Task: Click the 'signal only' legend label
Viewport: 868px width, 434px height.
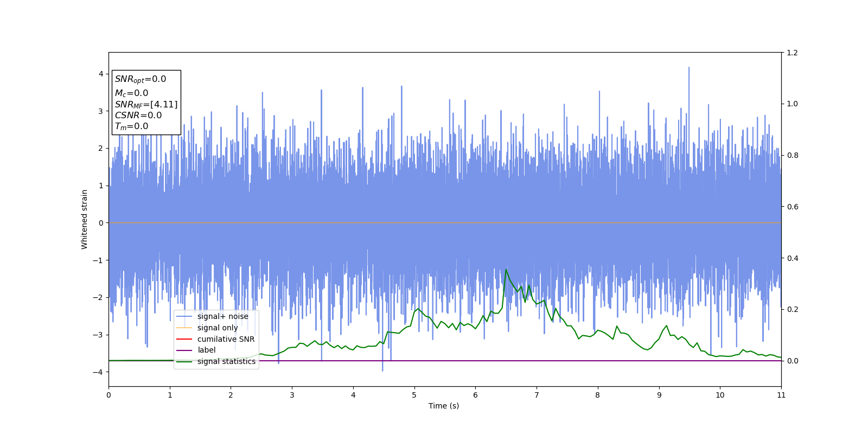Action: tap(218, 328)
